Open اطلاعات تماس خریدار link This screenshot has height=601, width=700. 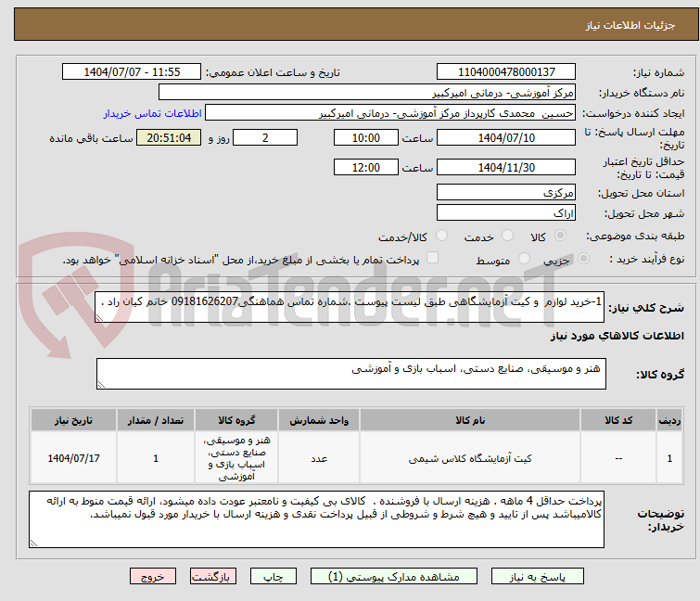coord(153,113)
